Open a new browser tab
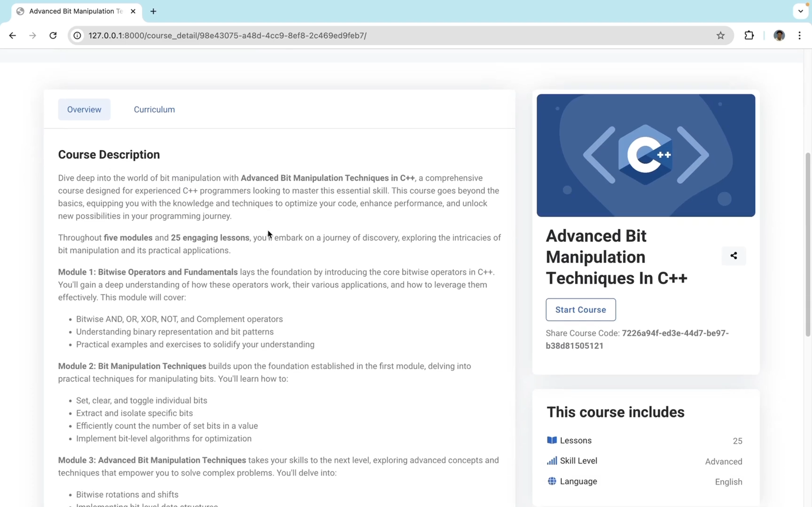Screen dimensions: 812x507 tap(153, 11)
